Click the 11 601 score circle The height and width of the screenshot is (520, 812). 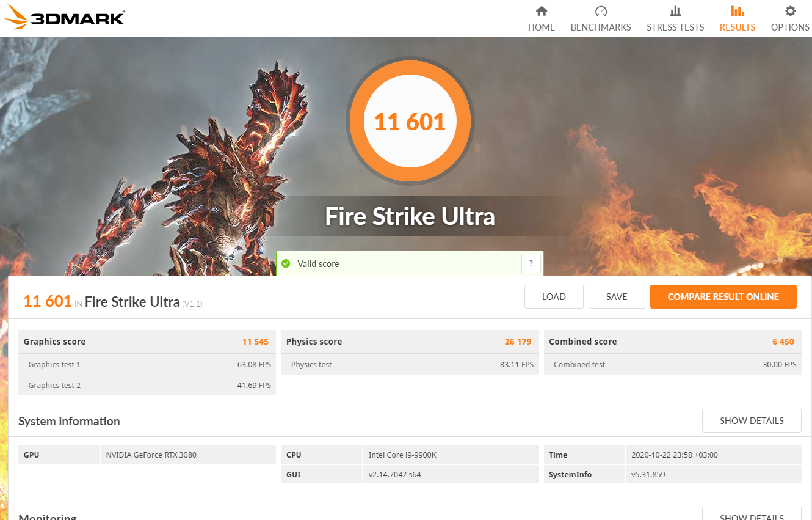tap(410, 121)
